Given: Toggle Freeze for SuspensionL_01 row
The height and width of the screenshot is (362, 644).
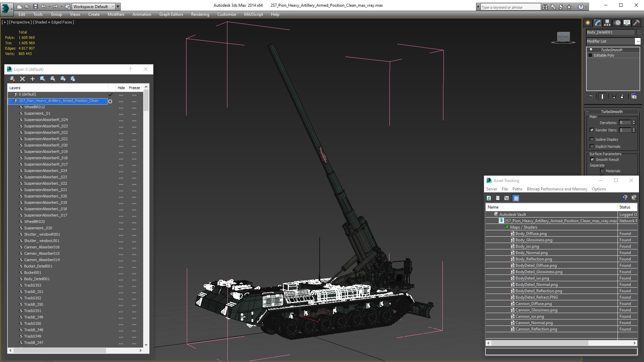Looking at the screenshot, I should [x=134, y=114].
